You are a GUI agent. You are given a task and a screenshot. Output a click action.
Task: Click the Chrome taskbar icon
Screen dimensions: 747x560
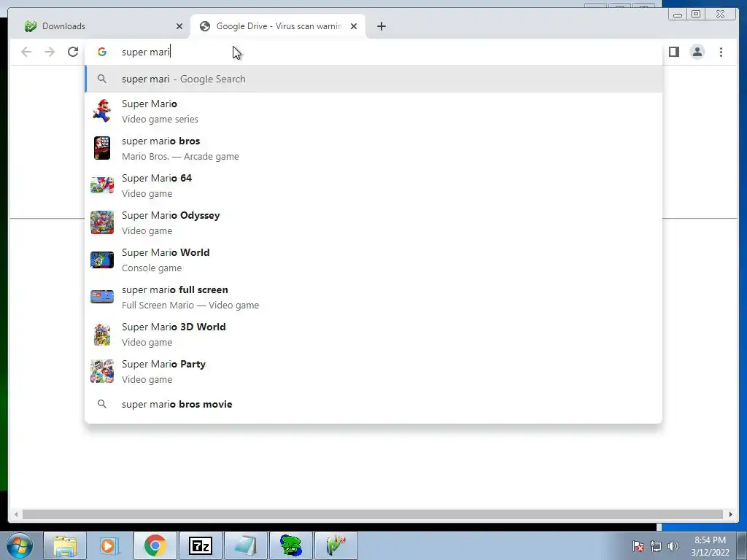pos(155,545)
